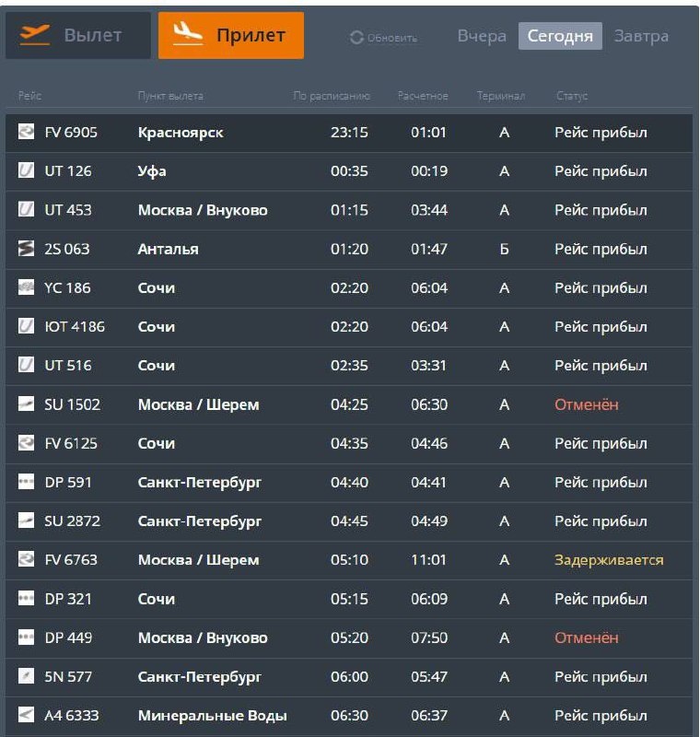
Task: Show flights for Вчера
Action: [x=482, y=36]
